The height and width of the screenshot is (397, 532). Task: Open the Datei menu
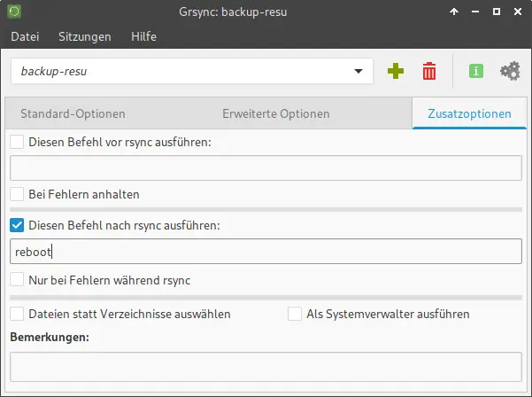(x=25, y=36)
